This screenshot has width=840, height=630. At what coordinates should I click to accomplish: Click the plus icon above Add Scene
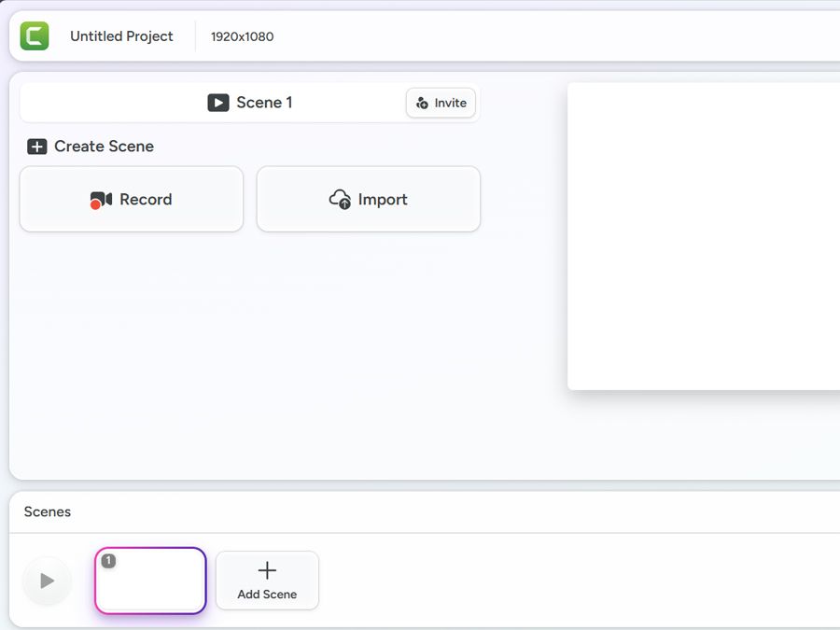point(267,570)
